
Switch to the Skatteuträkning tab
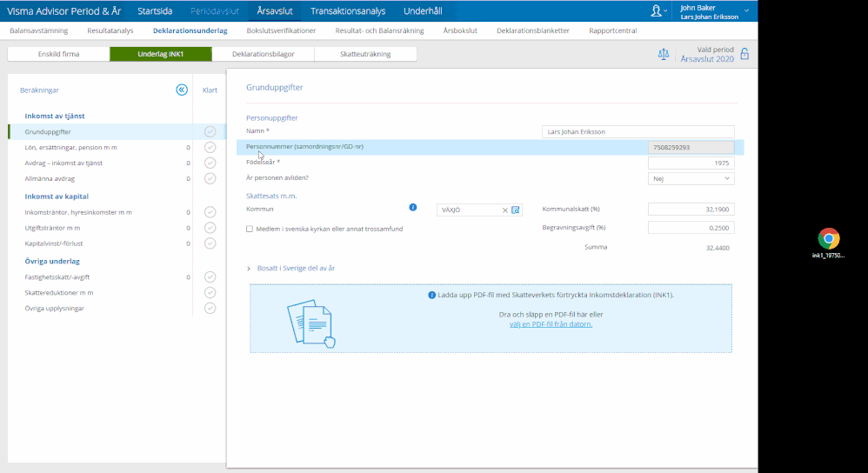(365, 54)
